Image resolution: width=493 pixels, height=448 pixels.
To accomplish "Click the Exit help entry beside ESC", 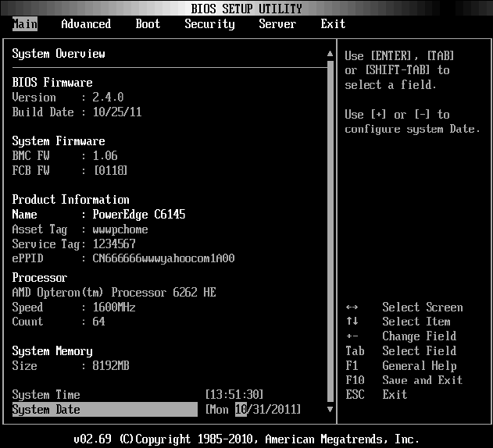I will (395, 395).
